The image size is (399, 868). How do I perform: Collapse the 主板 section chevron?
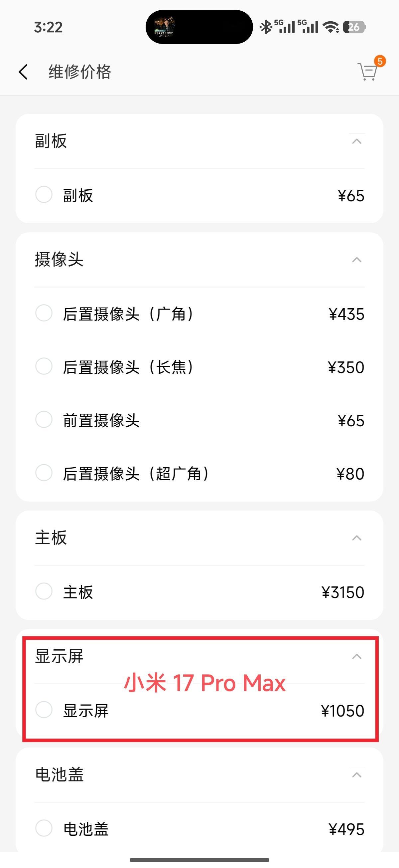click(356, 538)
